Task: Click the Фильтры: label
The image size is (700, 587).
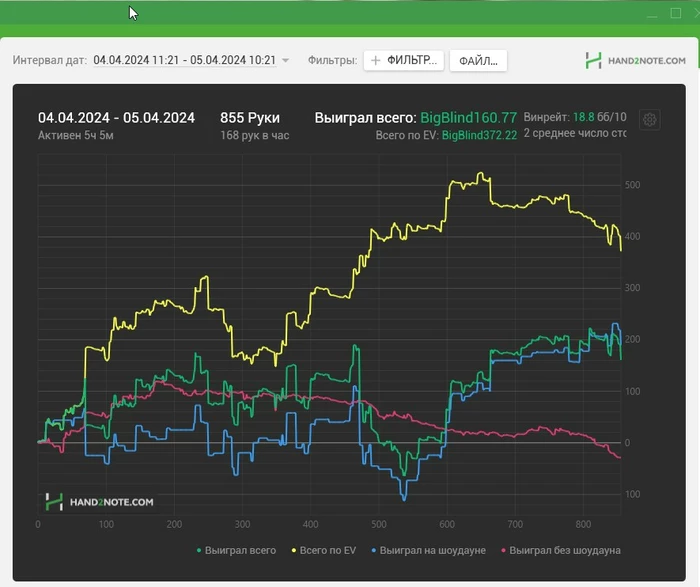Action: [332, 60]
